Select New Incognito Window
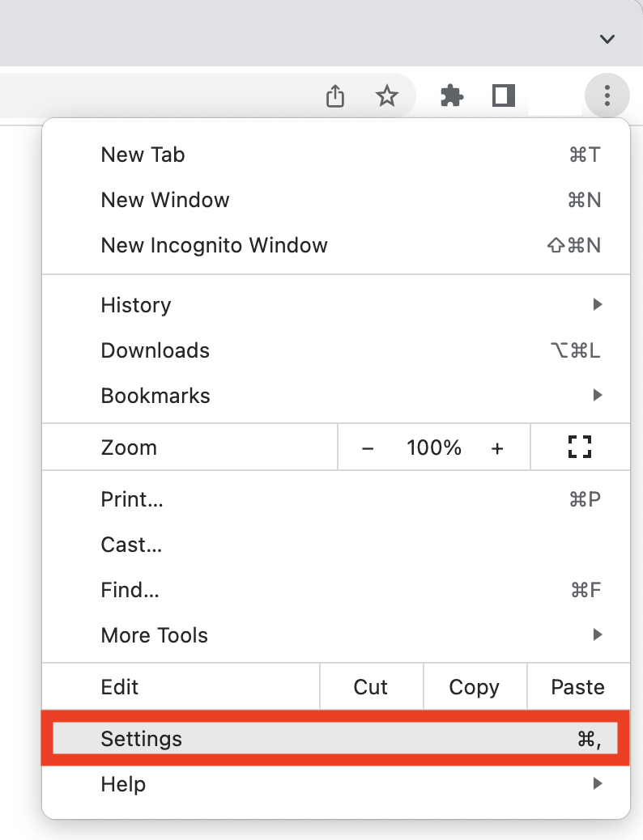 click(x=214, y=245)
